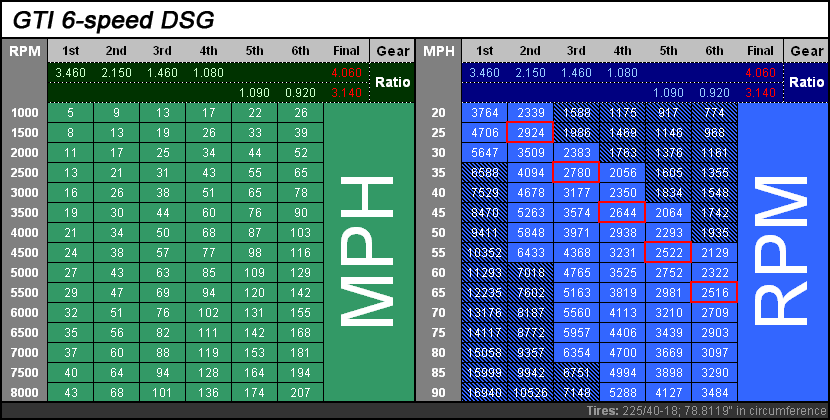Image resolution: width=830 pixels, height=420 pixels.
Task: Select "1.460" ratio in the blue table
Action: [576, 73]
